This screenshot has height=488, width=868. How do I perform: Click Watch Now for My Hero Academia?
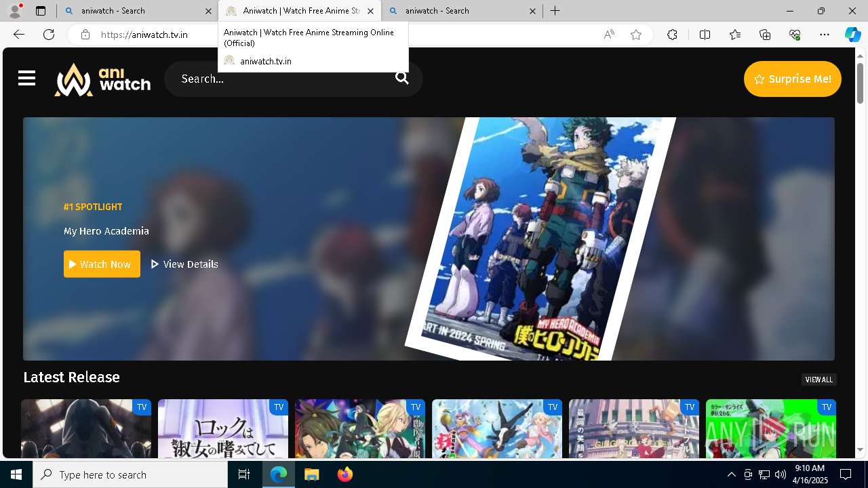[x=102, y=264]
